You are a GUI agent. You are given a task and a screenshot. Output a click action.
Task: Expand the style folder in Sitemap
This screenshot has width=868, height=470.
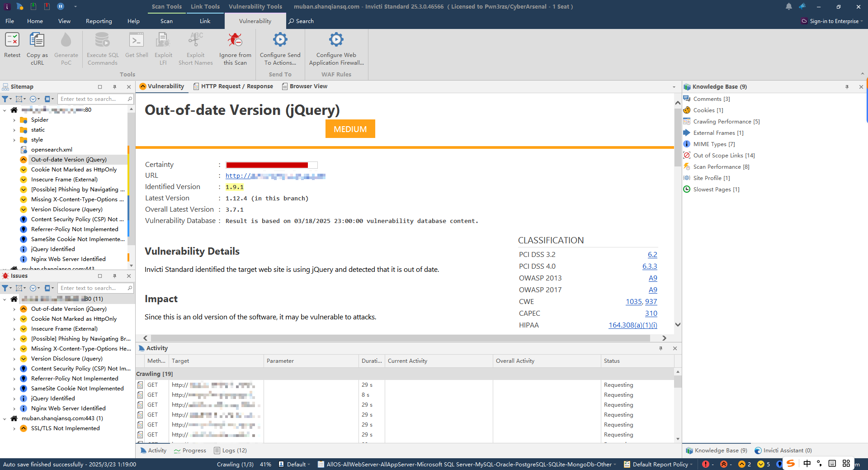point(14,140)
